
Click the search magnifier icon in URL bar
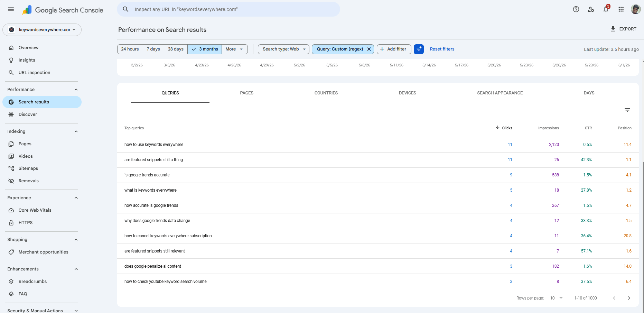126,9
